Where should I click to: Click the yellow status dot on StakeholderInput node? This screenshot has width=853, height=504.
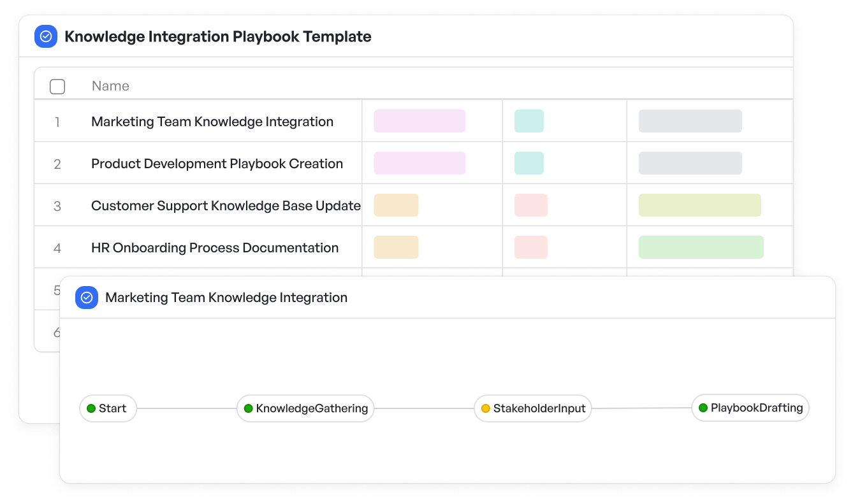[486, 408]
